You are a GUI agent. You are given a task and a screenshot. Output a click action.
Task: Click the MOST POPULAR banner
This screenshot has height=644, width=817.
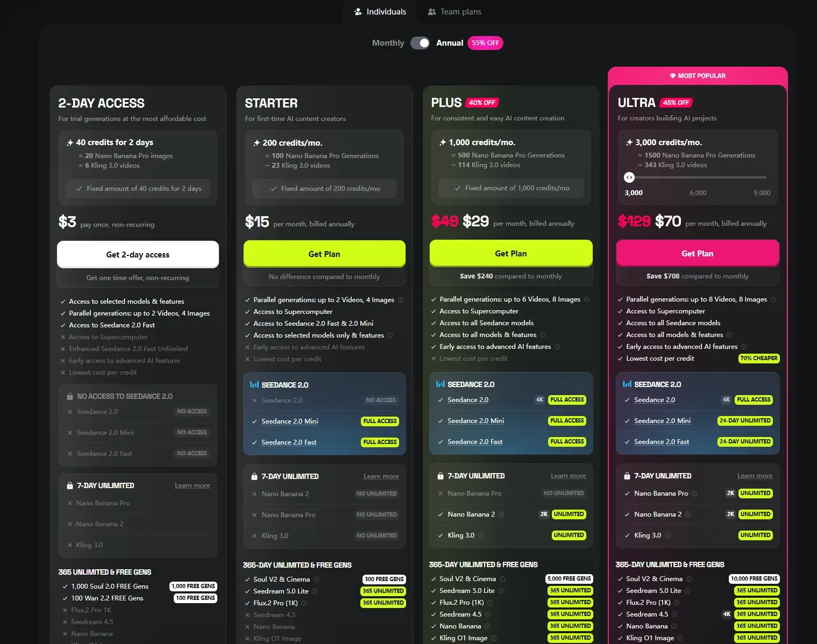[x=698, y=76]
